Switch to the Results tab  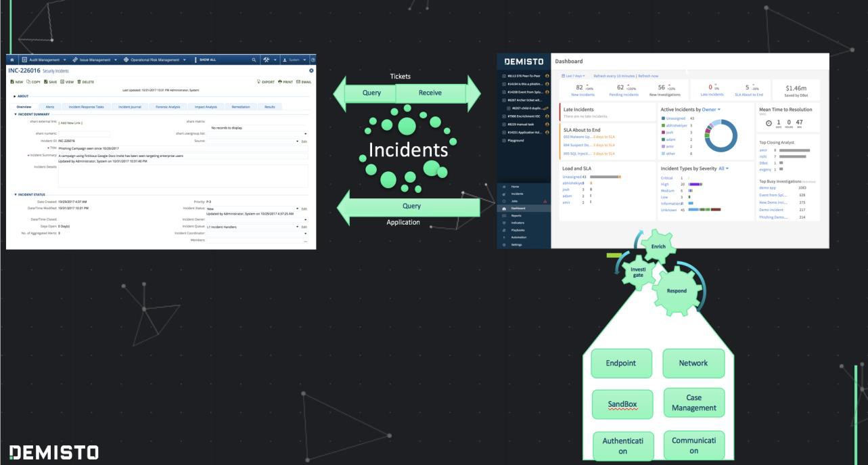click(x=270, y=107)
